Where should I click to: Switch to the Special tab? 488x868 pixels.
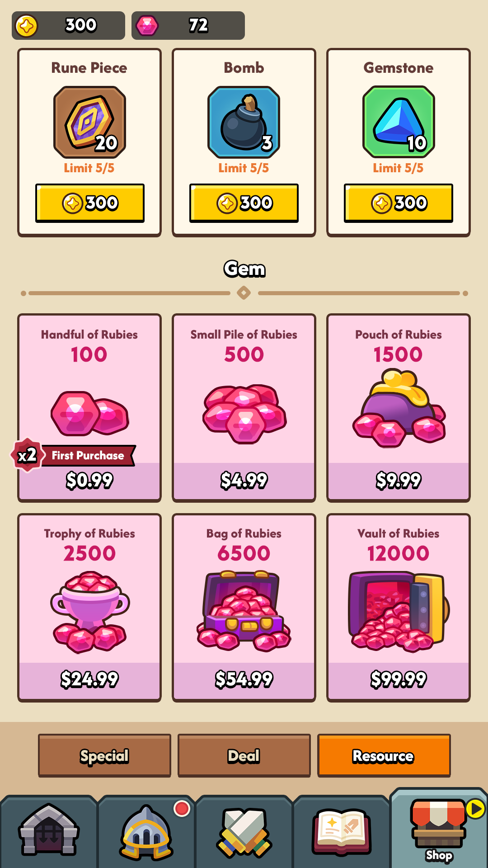coord(104,755)
